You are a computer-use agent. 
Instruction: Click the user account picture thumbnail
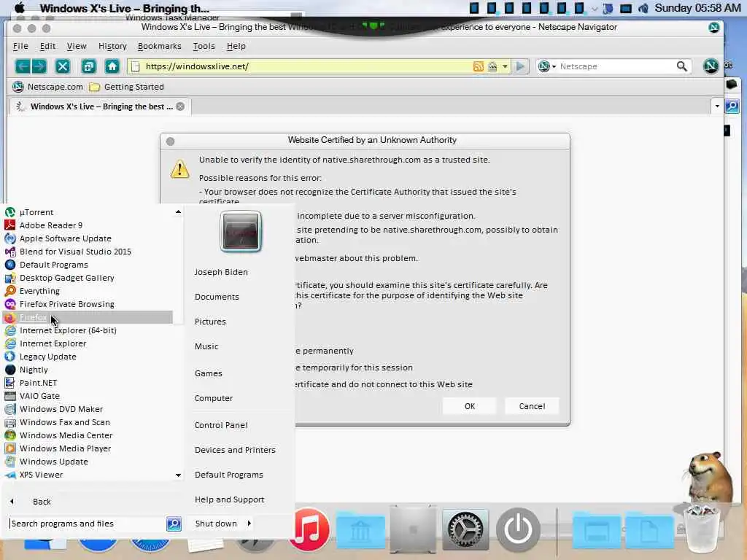[x=241, y=231]
